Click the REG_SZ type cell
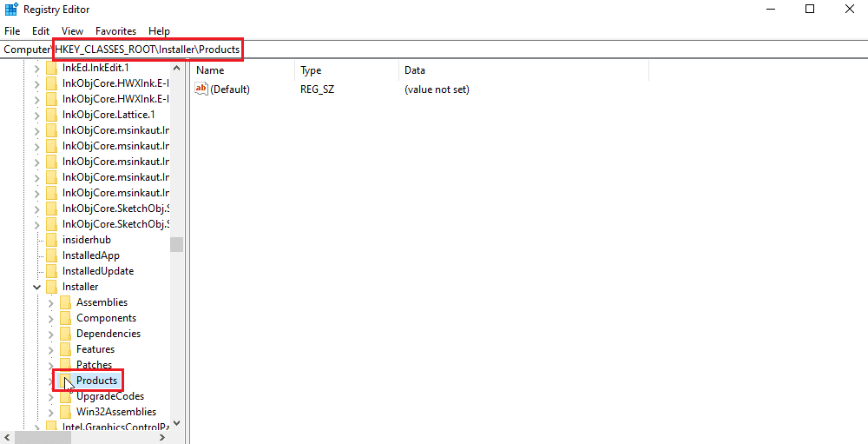 click(x=317, y=89)
